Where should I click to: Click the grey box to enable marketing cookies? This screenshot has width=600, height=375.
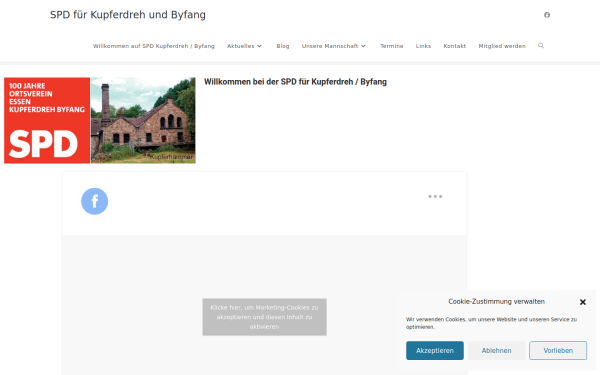[x=264, y=317]
